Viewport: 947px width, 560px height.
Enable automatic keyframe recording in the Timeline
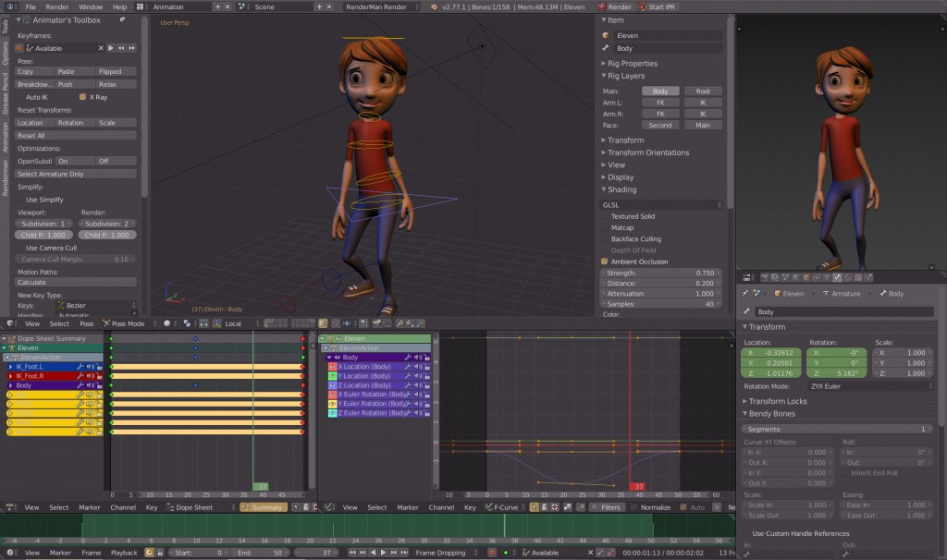coord(149,553)
